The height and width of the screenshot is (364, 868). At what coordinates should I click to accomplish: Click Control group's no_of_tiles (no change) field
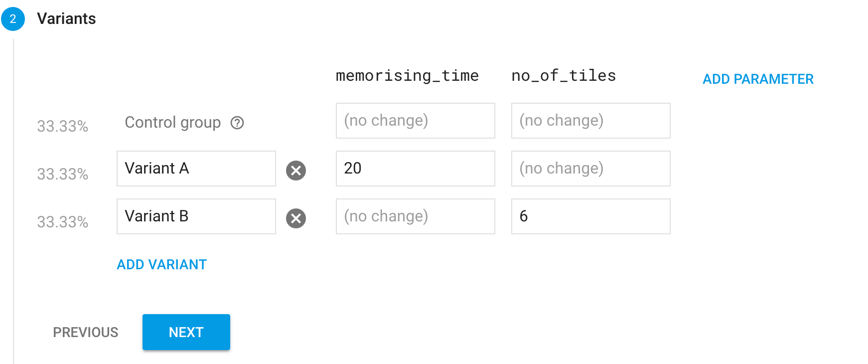pos(590,121)
